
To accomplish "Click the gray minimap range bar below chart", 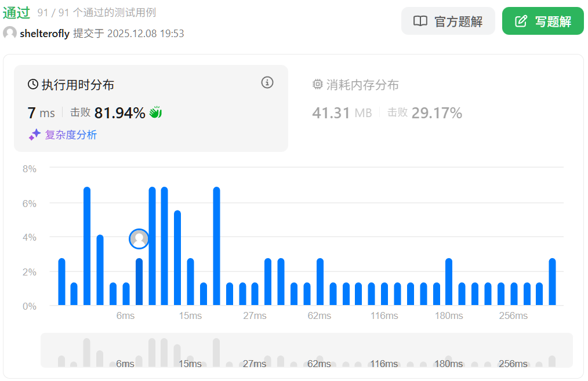I will click(306, 350).
